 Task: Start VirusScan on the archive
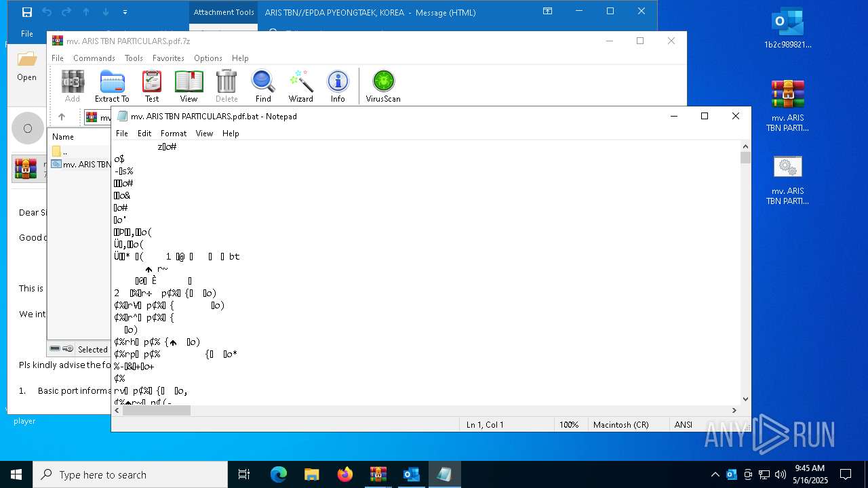383,86
